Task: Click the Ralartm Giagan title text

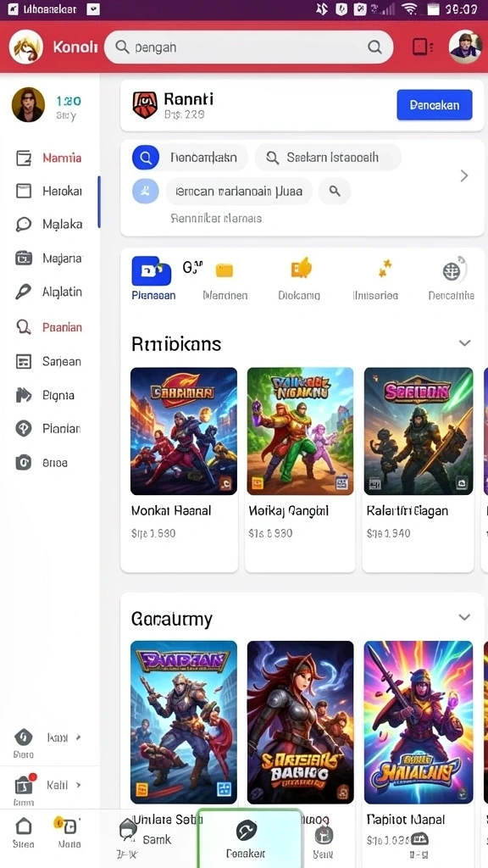Action: pyautogui.click(x=408, y=511)
